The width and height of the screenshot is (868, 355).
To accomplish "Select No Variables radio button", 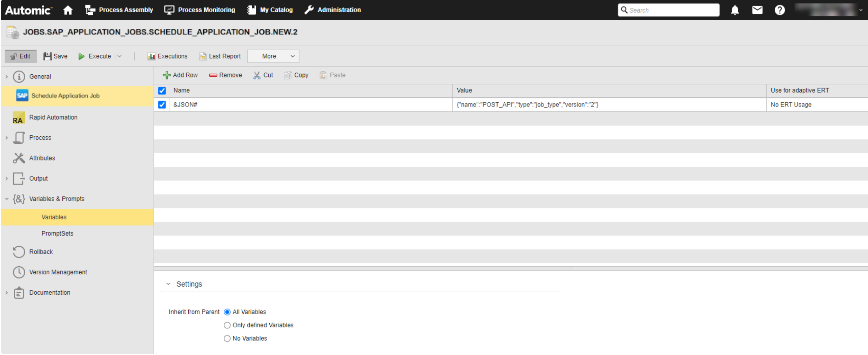I will [x=227, y=339].
